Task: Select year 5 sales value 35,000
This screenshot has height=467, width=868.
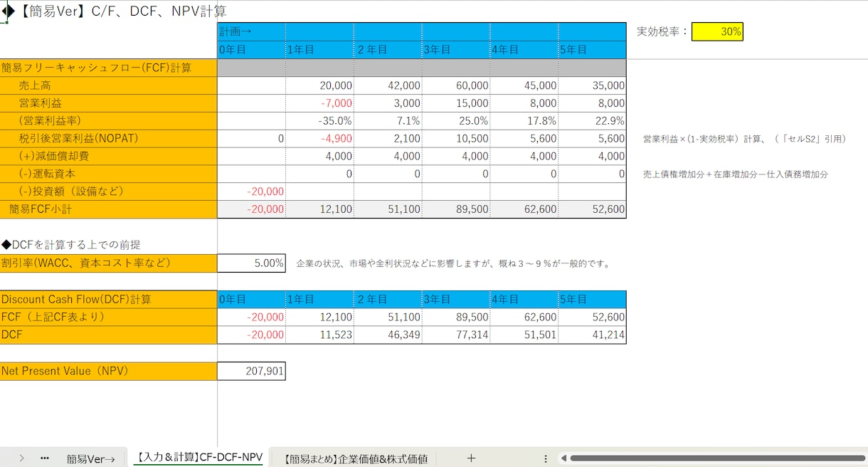Action: coord(593,85)
